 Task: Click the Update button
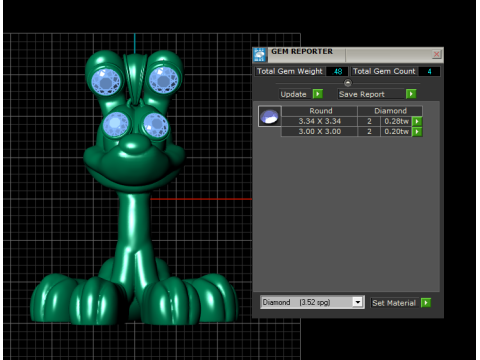[295, 94]
